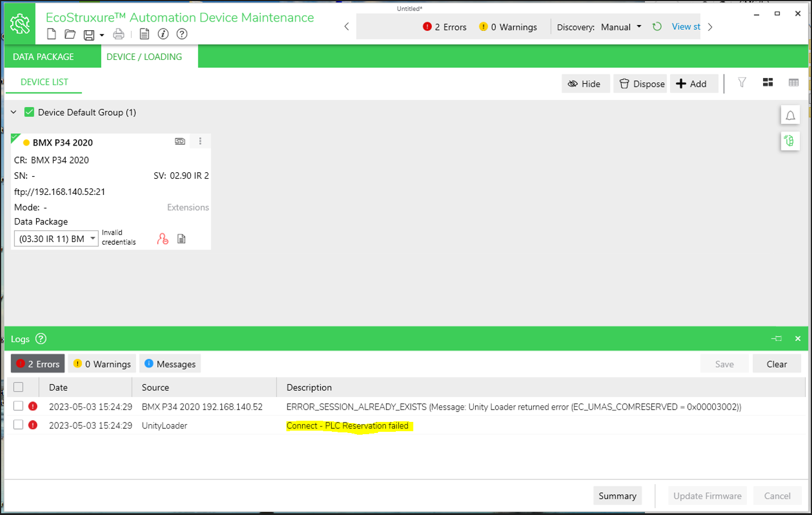Image resolution: width=812 pixels, height=515 pixels.
Task: Open the Summary button
Action: click(x=618, y=496)
